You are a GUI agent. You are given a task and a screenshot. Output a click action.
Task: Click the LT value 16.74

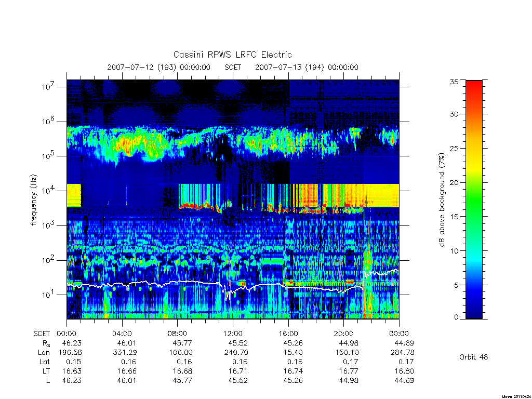point(293,371)
